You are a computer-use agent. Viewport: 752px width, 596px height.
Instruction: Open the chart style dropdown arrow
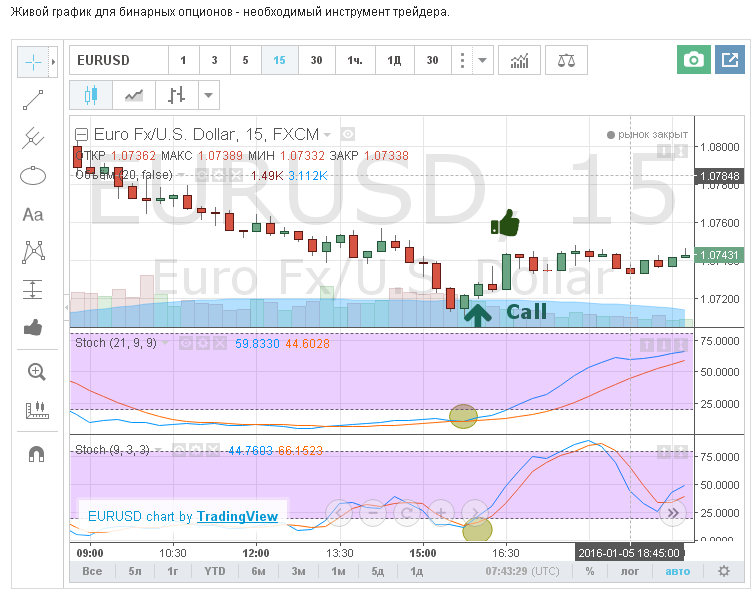pos(208,96)
